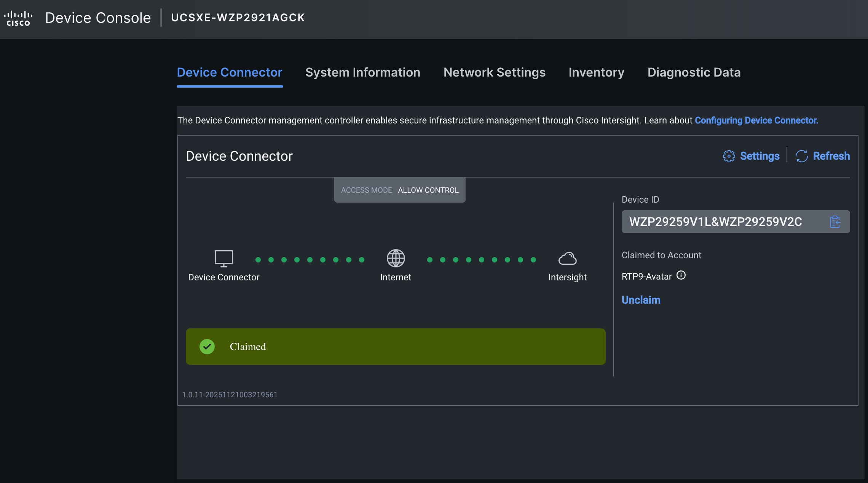Open the Diagnostic Data tab
Image resolution: width=868 pixels, height=483 pixels.
click(x=694, y=72)
